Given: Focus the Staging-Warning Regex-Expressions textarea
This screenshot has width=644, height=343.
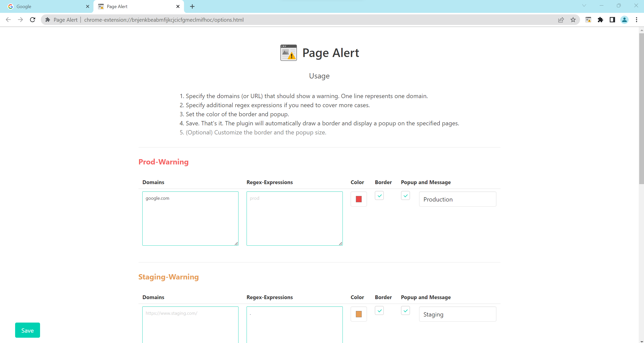Looking at the screenshot, I should 295,325.
